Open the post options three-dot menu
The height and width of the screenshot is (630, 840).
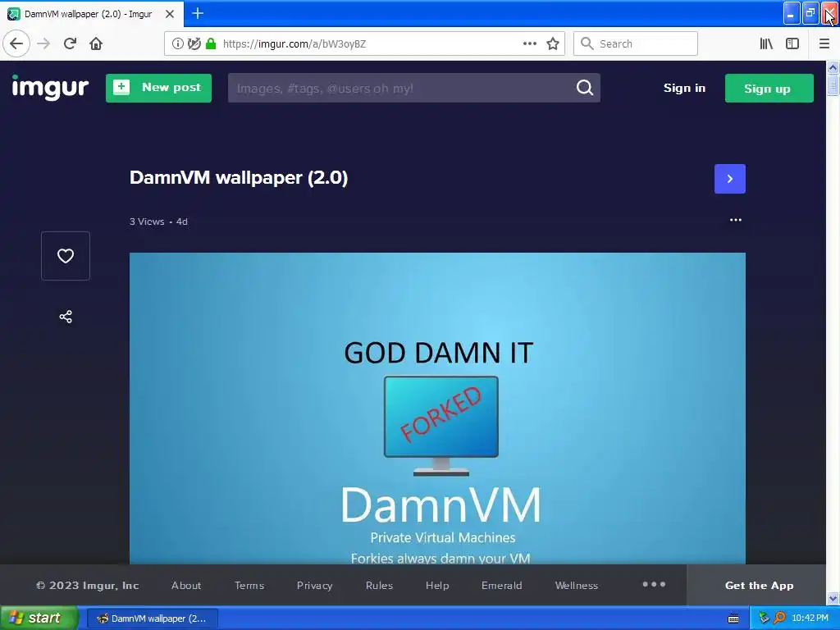(x=736, y=220)
